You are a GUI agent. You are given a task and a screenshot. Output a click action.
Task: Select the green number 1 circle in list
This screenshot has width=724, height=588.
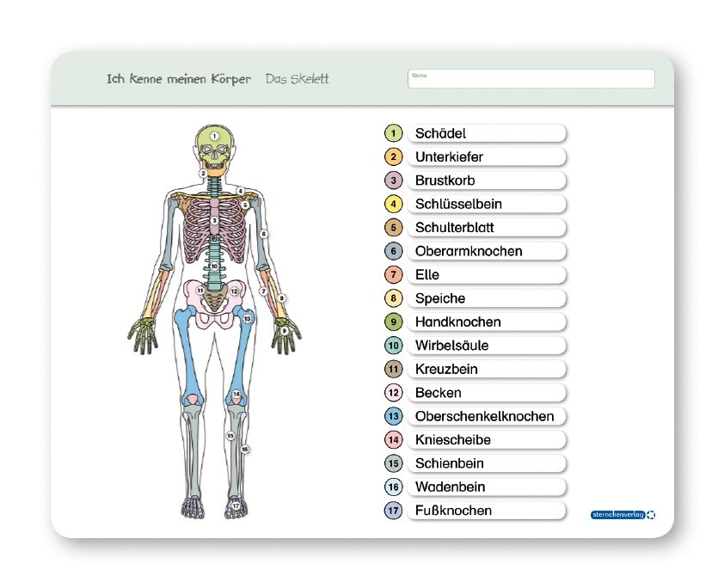(393, 133)
